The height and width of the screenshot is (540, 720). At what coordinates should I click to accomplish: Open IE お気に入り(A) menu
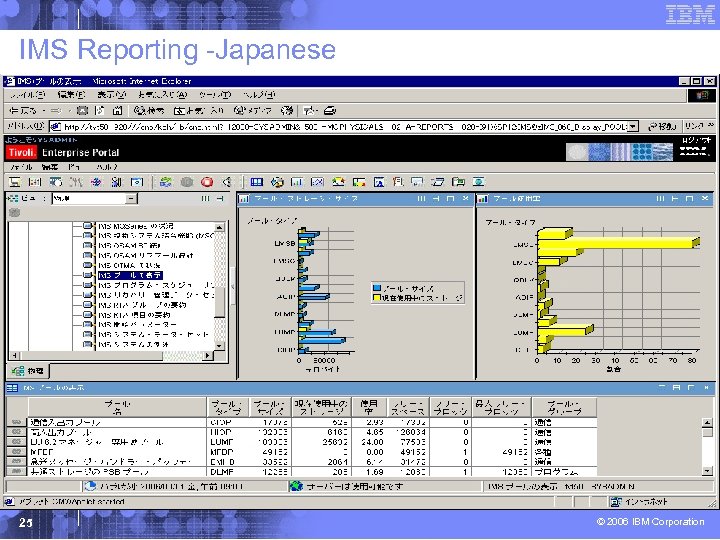point(163,95)
